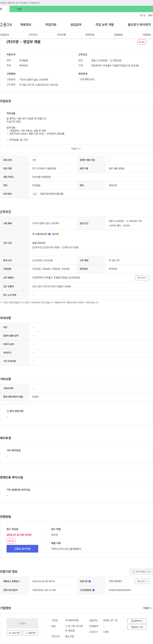Click the job title (주)이영 - 영업부 채용
The height and width of the screenshot is (644, 153).
23,42
